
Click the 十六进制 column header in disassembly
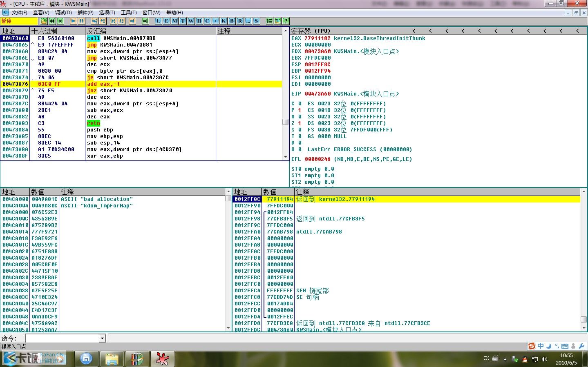pyautogui.click(x=58, y=31)
